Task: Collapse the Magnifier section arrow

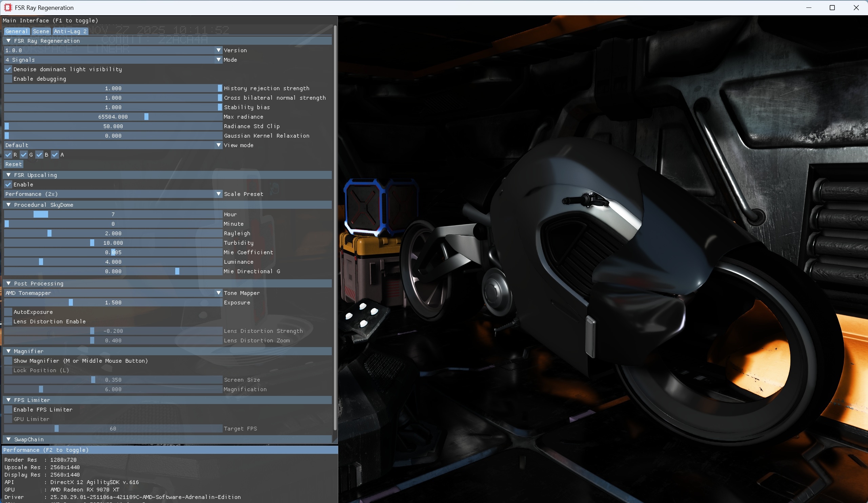Action: [x=8, y=351]
